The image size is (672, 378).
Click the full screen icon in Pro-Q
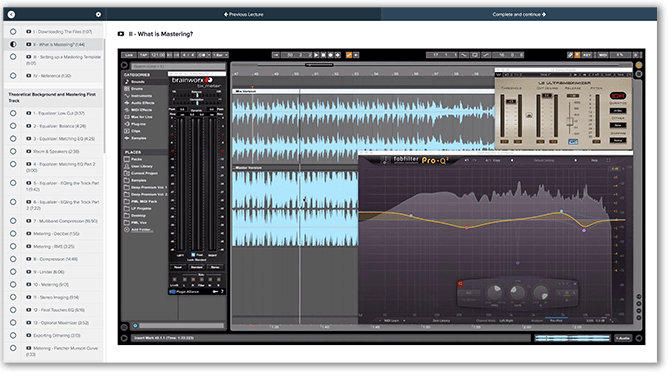tap(608, 160)
